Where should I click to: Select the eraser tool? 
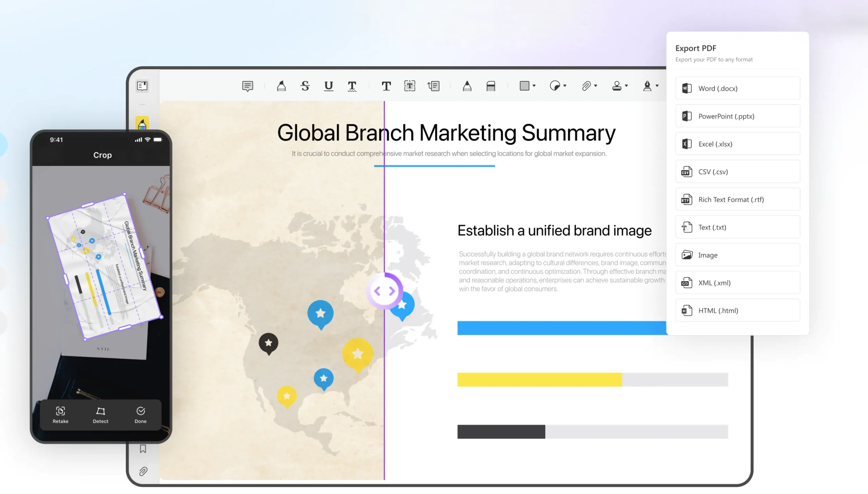tap(491, 86)
